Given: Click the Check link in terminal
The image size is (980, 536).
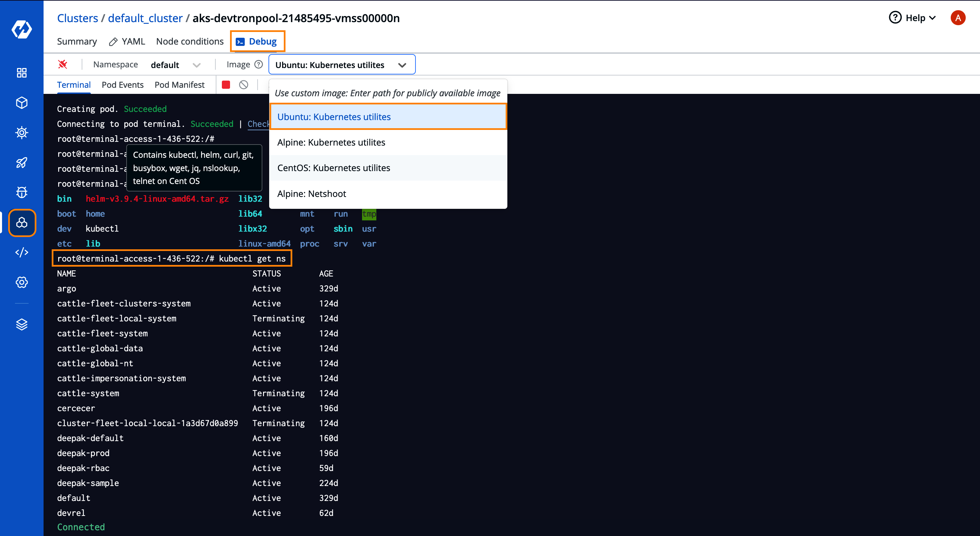Looking at the screenshot, I should [258, 124].
